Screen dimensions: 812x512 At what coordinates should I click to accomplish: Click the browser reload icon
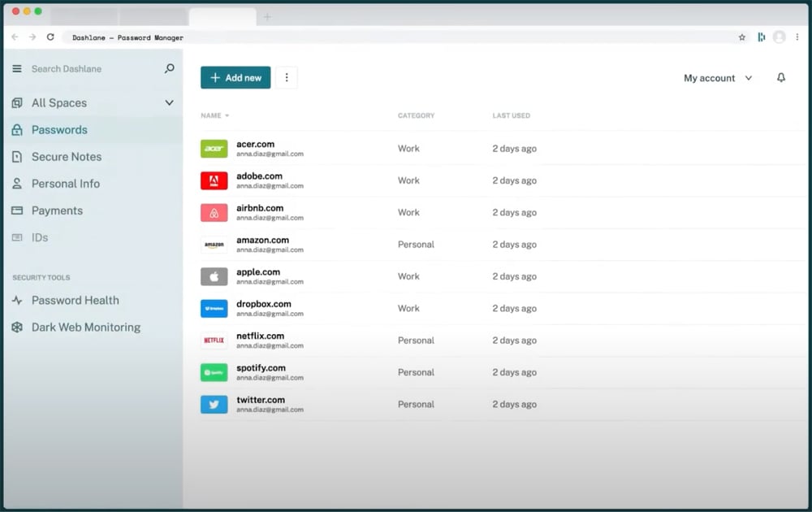tap(50, 37)
